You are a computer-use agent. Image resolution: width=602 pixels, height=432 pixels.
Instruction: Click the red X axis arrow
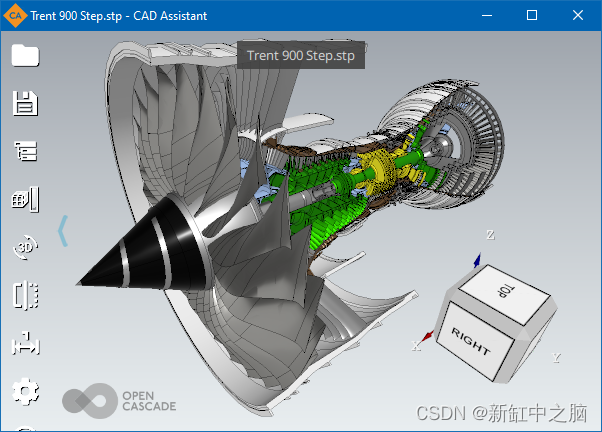point(427,336)
